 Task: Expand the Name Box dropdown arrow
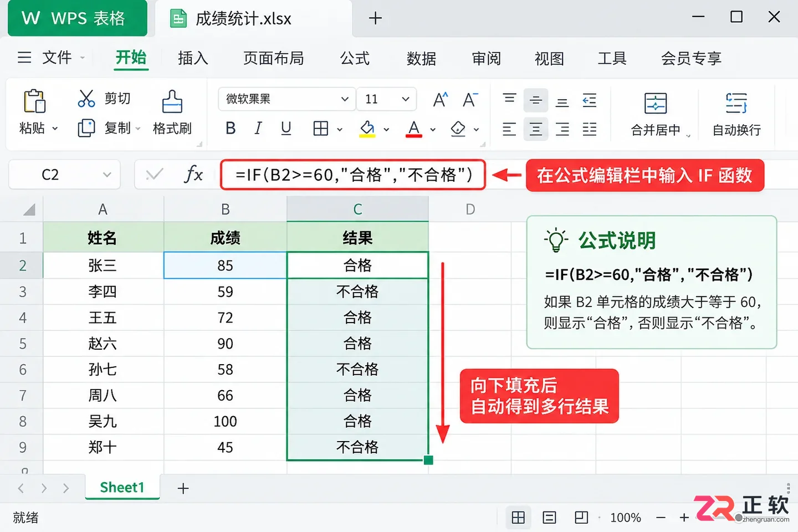tap(107, 175)
